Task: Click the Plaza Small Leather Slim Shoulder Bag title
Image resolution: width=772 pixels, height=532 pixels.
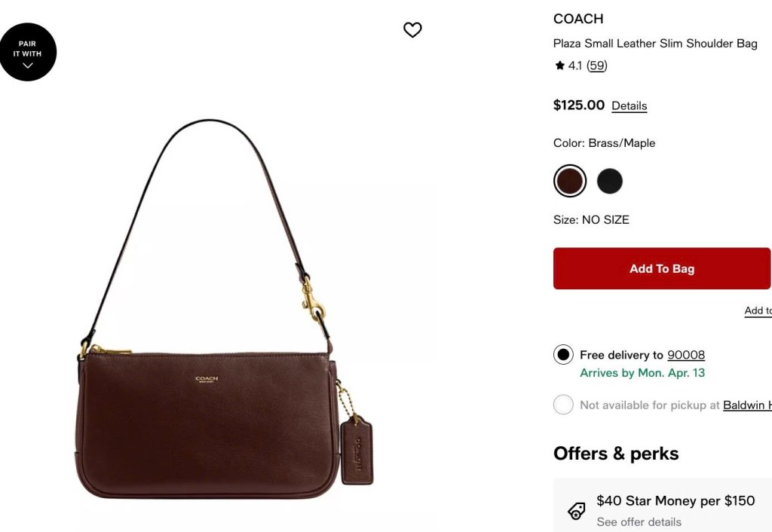Action: 655,43
